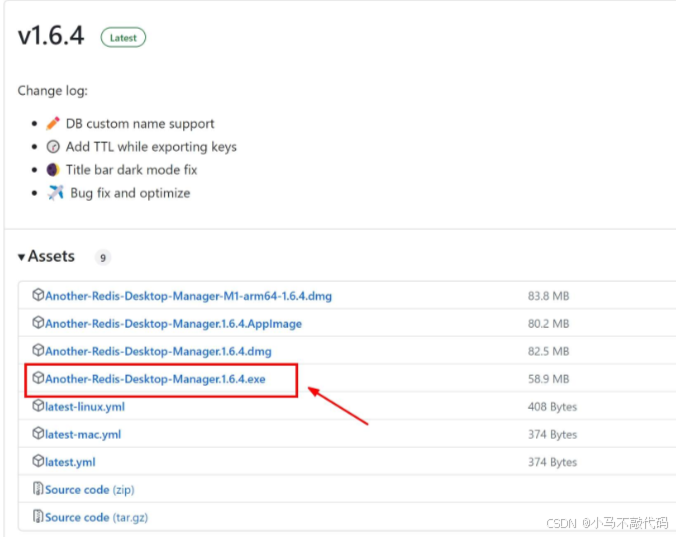The height and width of the screenshot is (537, 676).
Task: Click the Assets heading label
Action: 51,256
